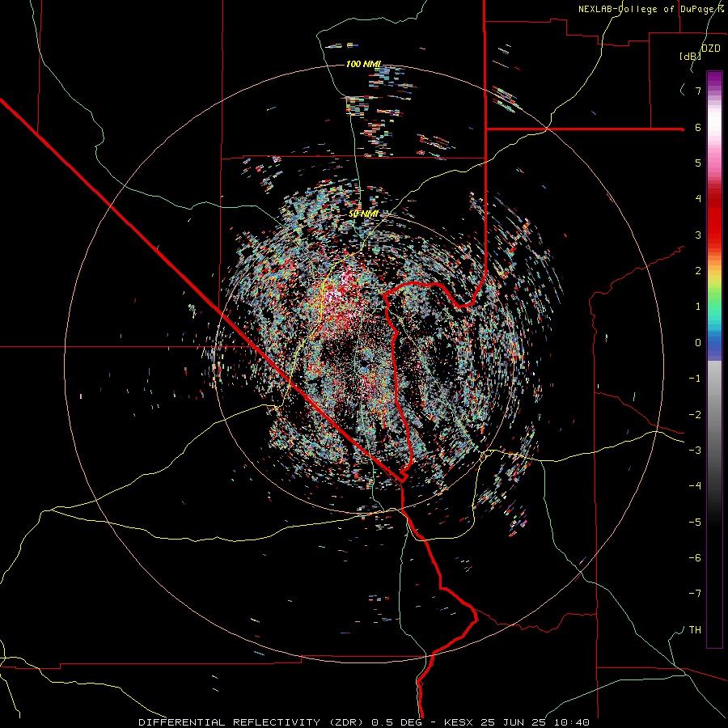Click the [dB] units label

pyautogui.click(x=691, y=56)
